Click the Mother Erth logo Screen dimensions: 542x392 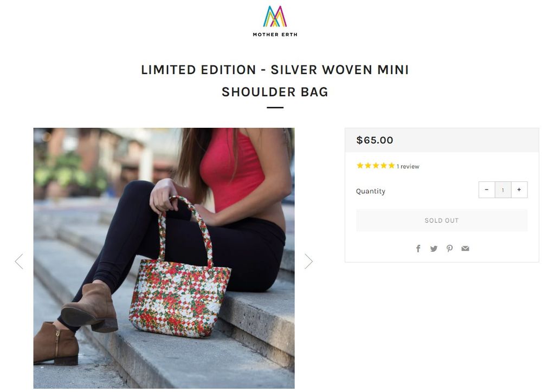275,21
